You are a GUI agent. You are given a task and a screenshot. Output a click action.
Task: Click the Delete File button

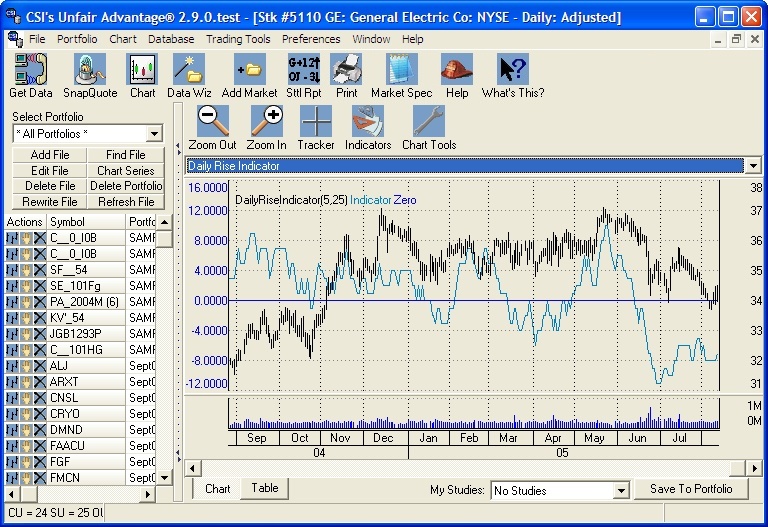click(50, 186)
